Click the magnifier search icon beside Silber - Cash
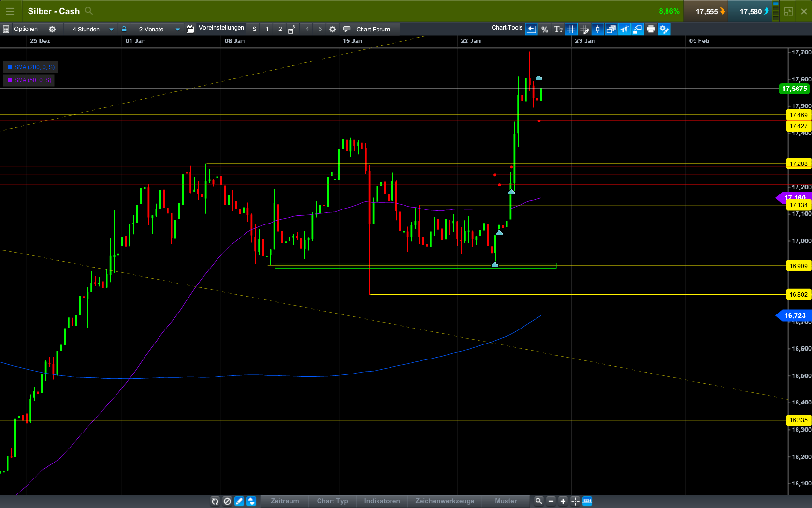The width and height of the screenshot is (812, 508). tap(88, 11)
